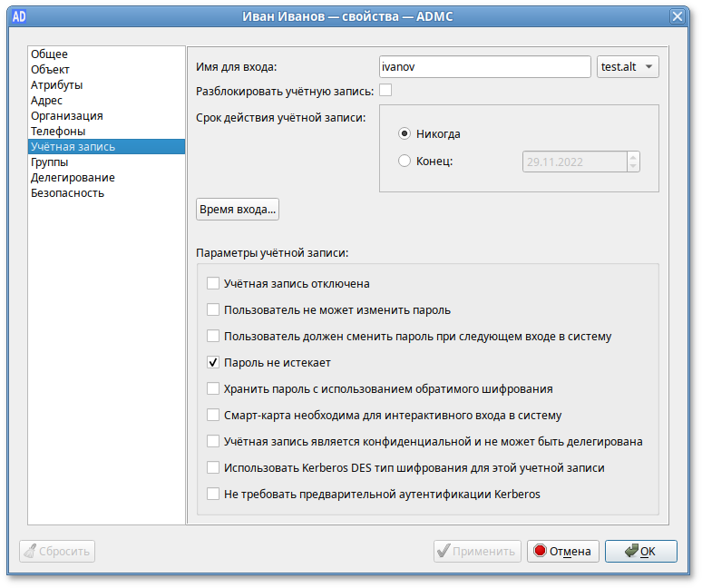The height and width of the screenshot is (588, 702).
Task: Enable Учётная запись отключена checkbox
Action: [x=213, y=284]
